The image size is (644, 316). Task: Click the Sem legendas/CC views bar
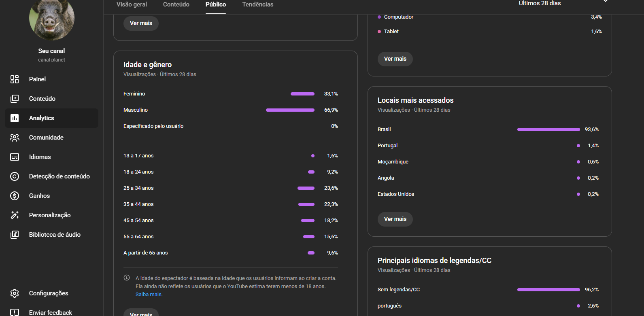pyautogui.click(x=548, y=290)
